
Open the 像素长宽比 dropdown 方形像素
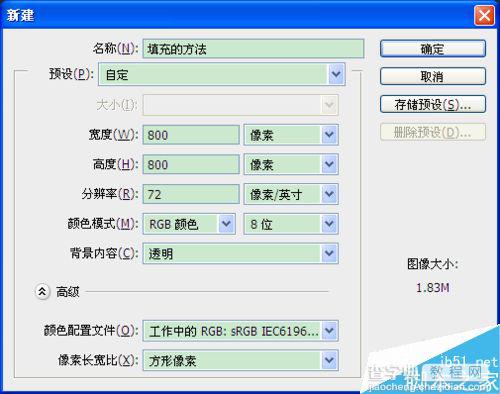(241, 360)
